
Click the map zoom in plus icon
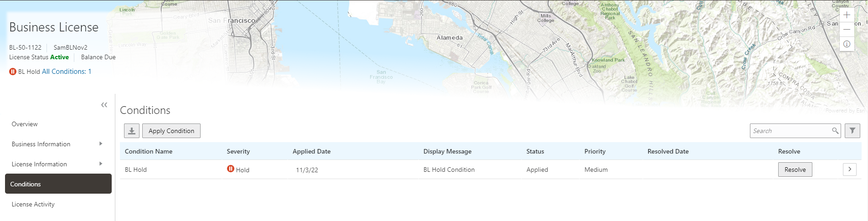[x=847, y=15]
